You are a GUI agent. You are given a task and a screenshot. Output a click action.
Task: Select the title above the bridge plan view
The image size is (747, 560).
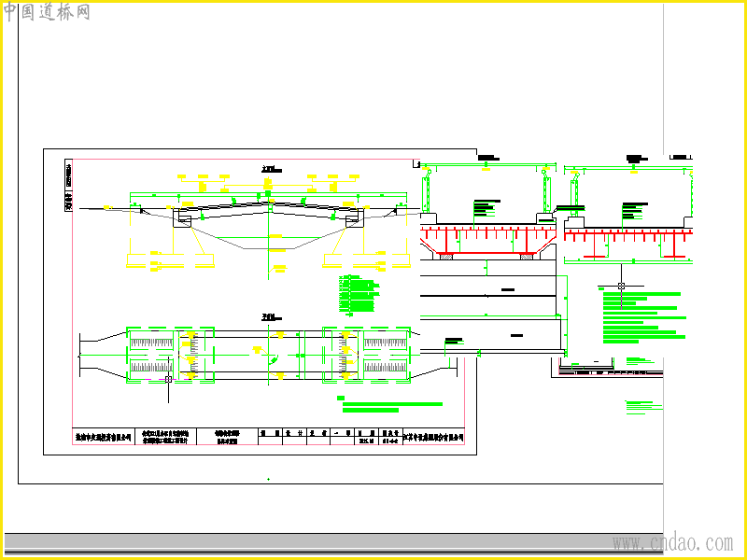[x=272, y=317]
